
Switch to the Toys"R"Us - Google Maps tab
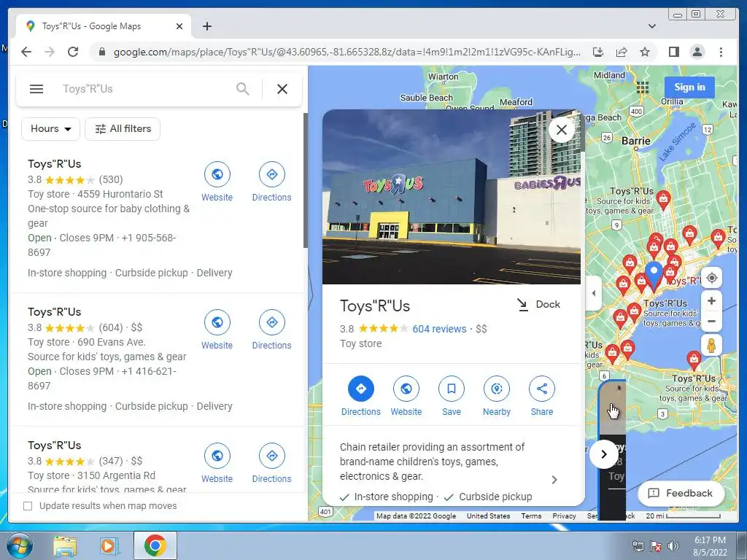point(104,26)
